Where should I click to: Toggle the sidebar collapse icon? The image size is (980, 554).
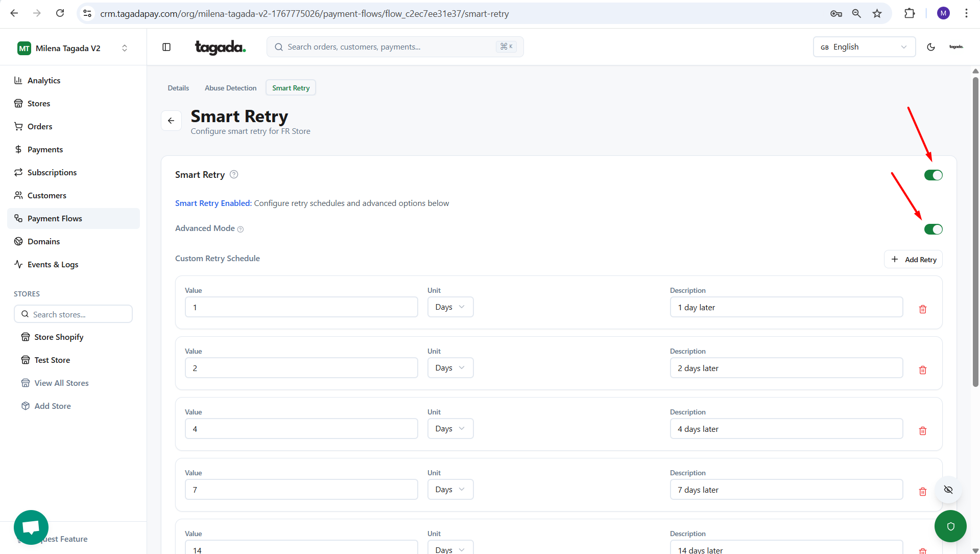point(166,47)
